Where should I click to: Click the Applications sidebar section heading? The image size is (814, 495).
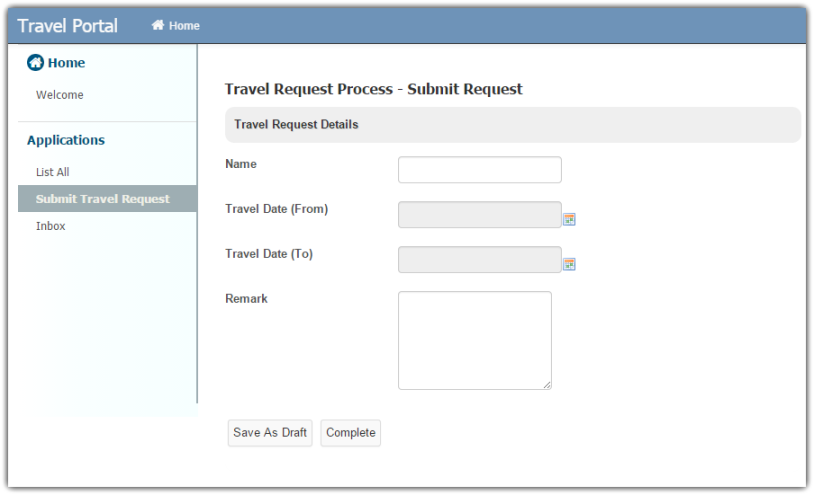[x=66, y=140]
